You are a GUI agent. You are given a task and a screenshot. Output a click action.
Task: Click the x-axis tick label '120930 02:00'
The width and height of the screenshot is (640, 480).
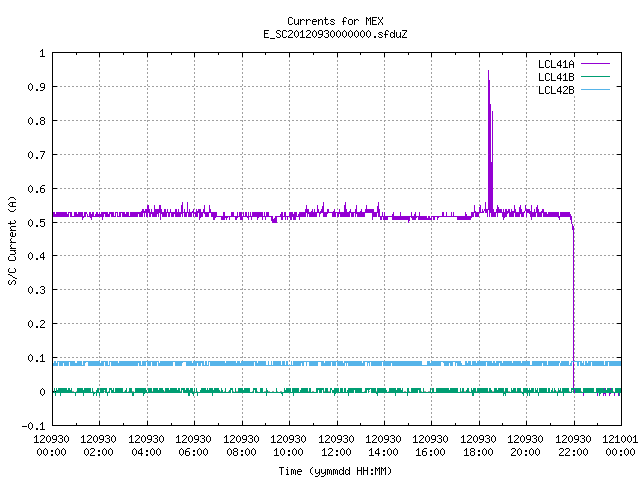pyautogui.click(x=98, y=446)
